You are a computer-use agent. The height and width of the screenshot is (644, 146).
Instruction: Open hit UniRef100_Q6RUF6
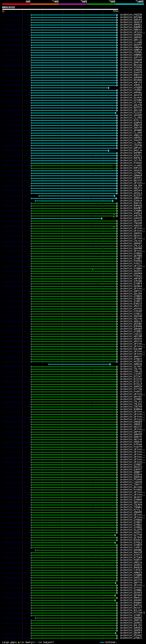pyautogui.click(x=131, y=20)
